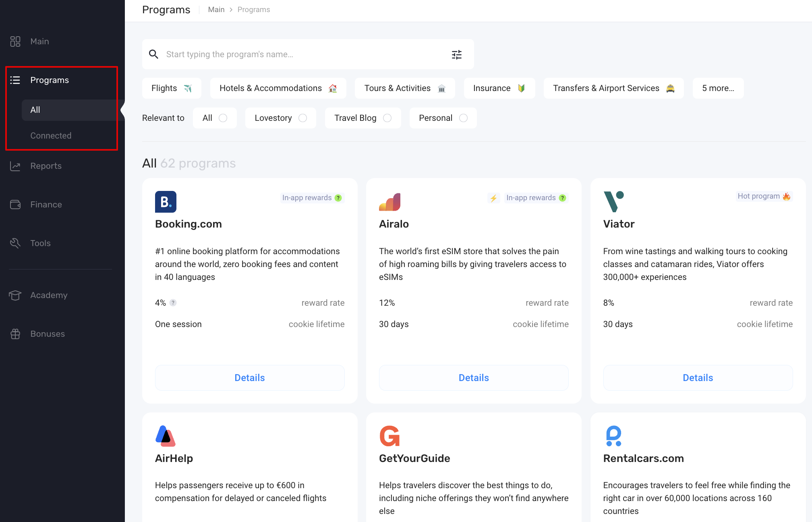This screenshot has width=812, height=522.
Task: Click the search magnifier icon
Action: [x=153, y=54]
